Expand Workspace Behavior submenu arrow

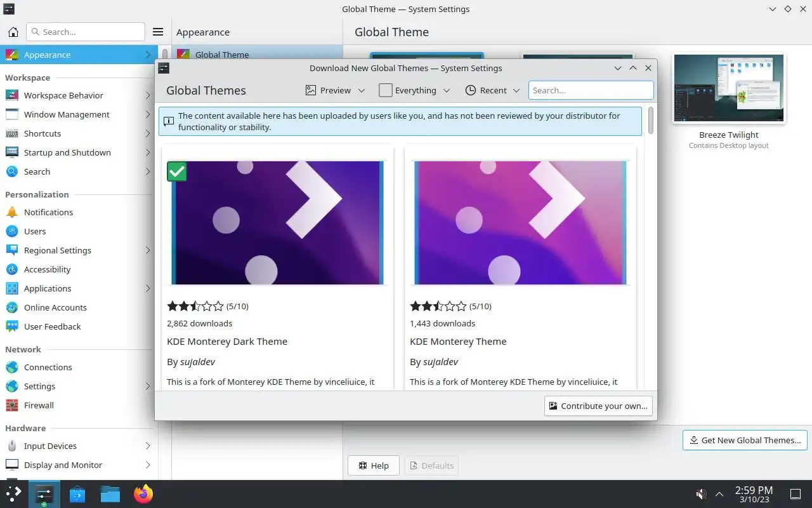tap(147, 95)
